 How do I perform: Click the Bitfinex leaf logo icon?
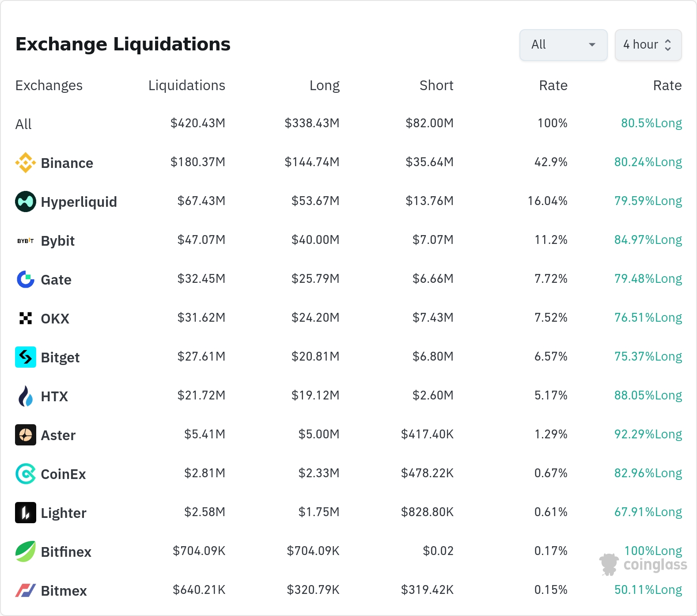26,551
